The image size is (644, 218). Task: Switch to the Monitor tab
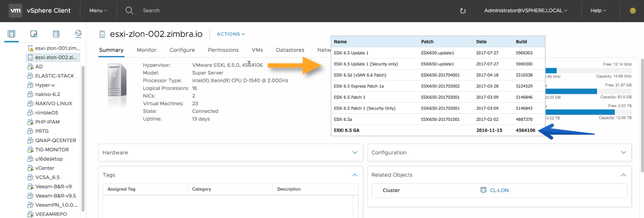point(147,50)
